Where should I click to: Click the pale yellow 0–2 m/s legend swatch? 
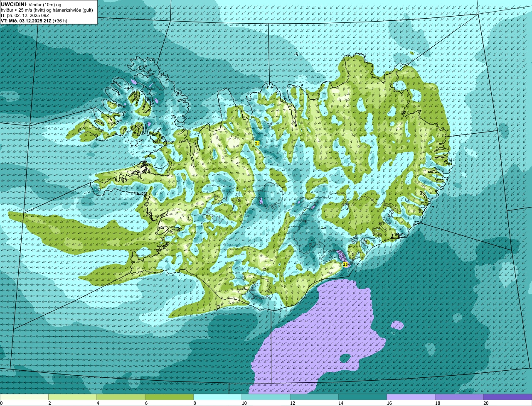click(x=25, y=397)
